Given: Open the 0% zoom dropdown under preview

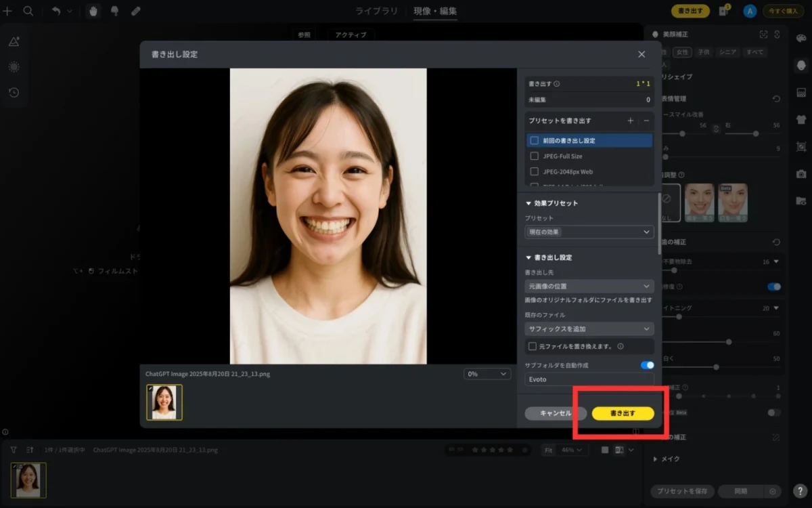Looking at the screenshot, I should [487, 374].
